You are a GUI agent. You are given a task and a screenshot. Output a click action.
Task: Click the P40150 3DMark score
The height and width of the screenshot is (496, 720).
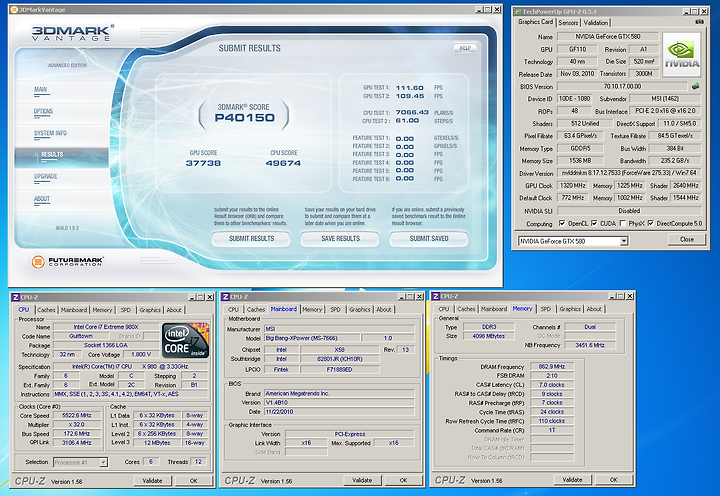coord(244,118)
